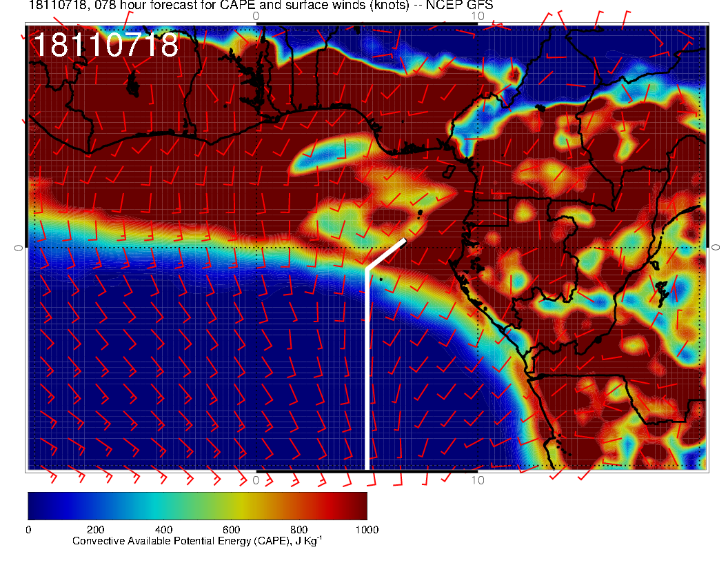Click the 0 latitude label on left edge
This screenshot has height=563, width=728.
click(19, 247)
